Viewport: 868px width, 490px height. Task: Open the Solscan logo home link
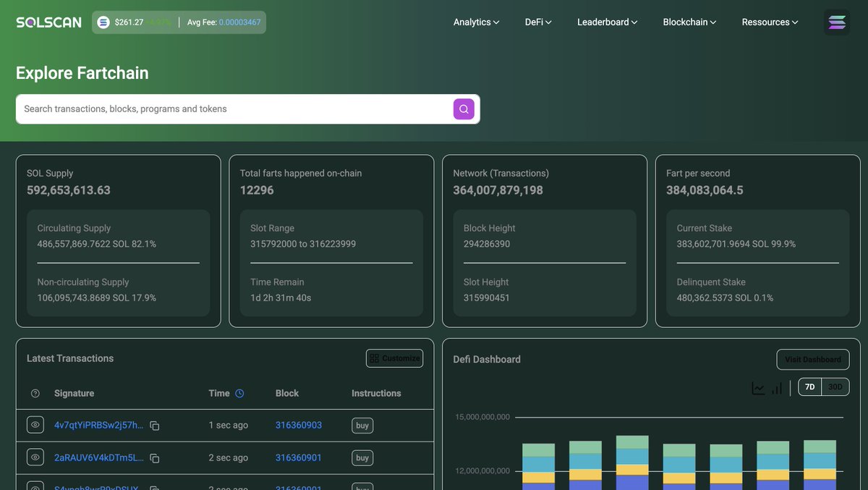48,22
